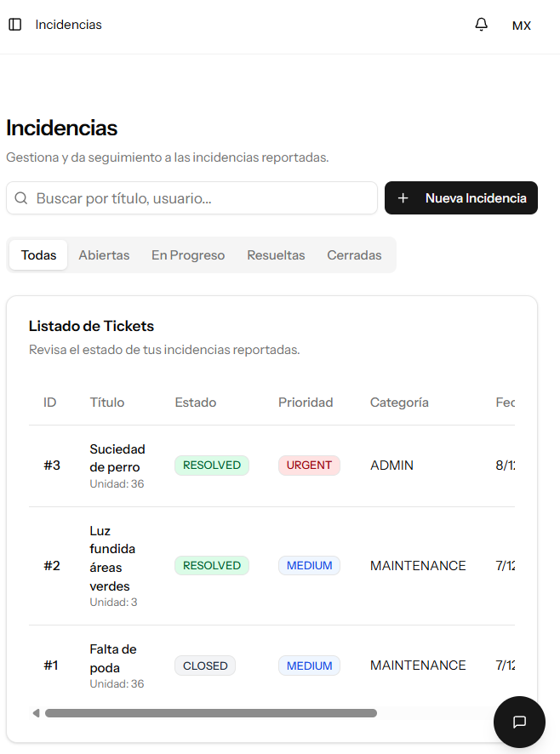Click the RESOLVED status badge on ticket #2
This screenshot has width=560, height=754.
[211, 565]
